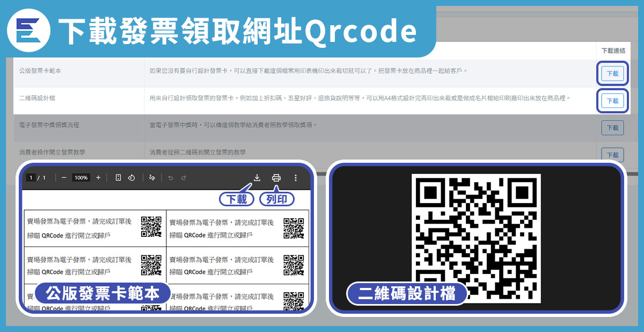Click the 下載 button for 公版發票卡範本
Image resolution: width=644 pixels, height=332 pixels.
612,74
